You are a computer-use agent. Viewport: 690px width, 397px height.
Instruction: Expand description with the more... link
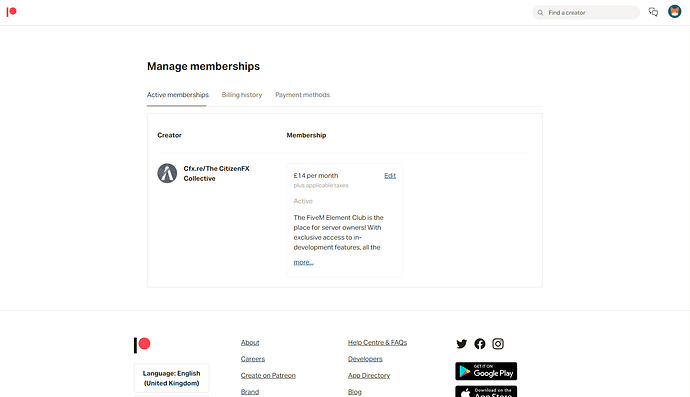click(x=304, y=262)
